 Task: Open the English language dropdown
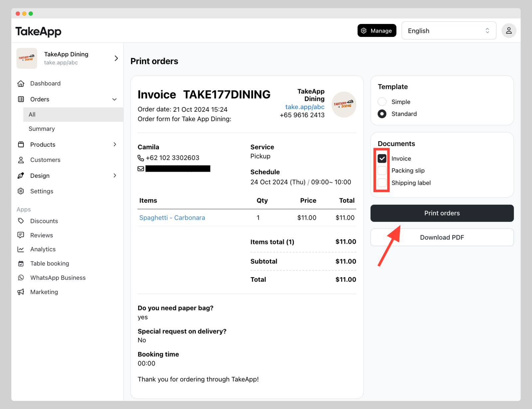pos(449,31)
